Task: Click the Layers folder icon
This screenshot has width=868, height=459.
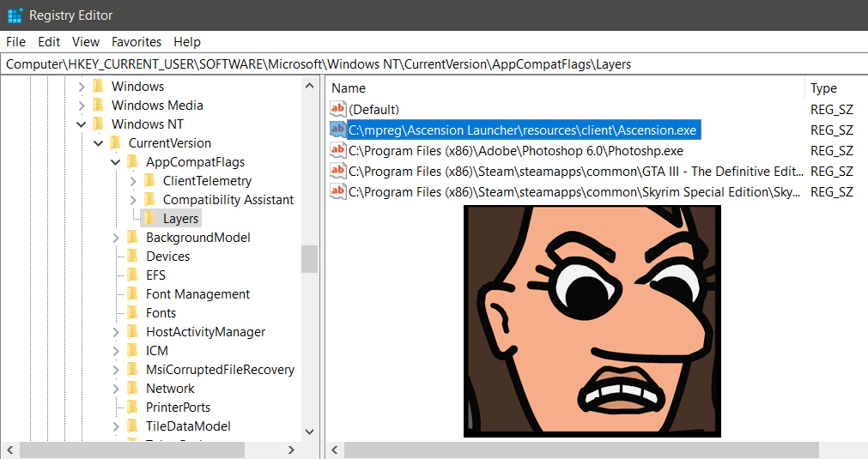Action: pyautogui.click(x=149, y=218)
